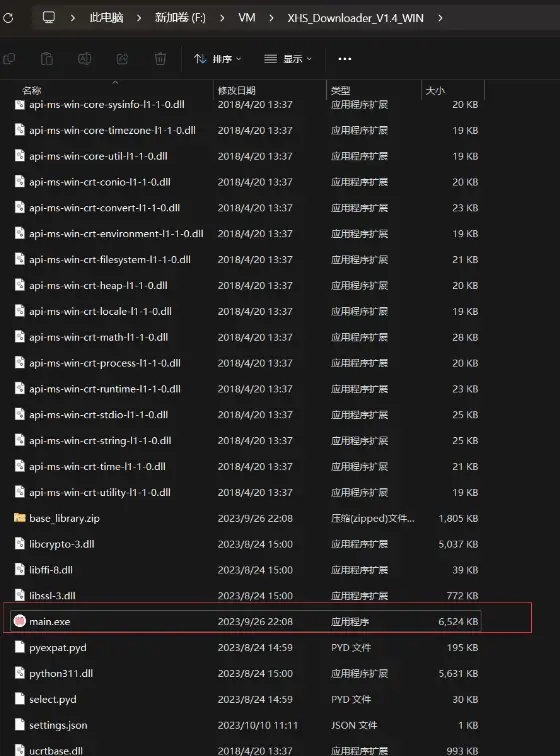Screen dimensions: 560x756
Task: Select file api-ms-win-crt-locale-l1-1-0.dll
Action: coord(100,311)
